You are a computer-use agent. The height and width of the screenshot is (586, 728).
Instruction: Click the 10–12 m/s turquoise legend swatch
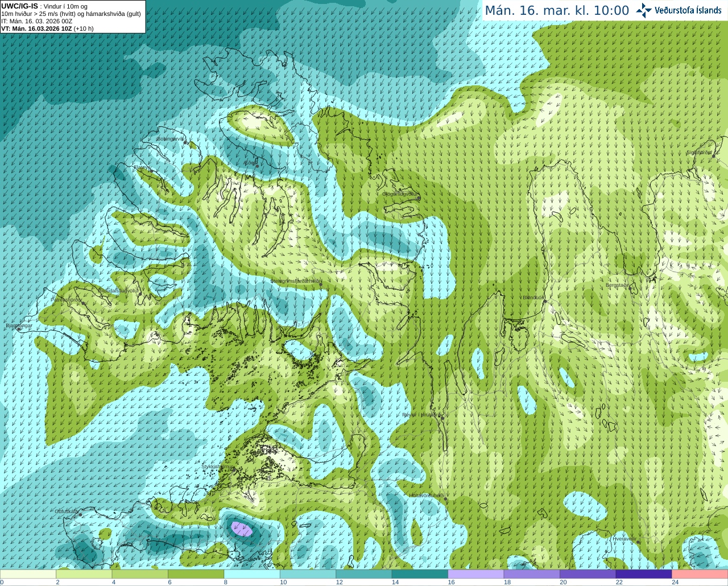pos(308,574)
